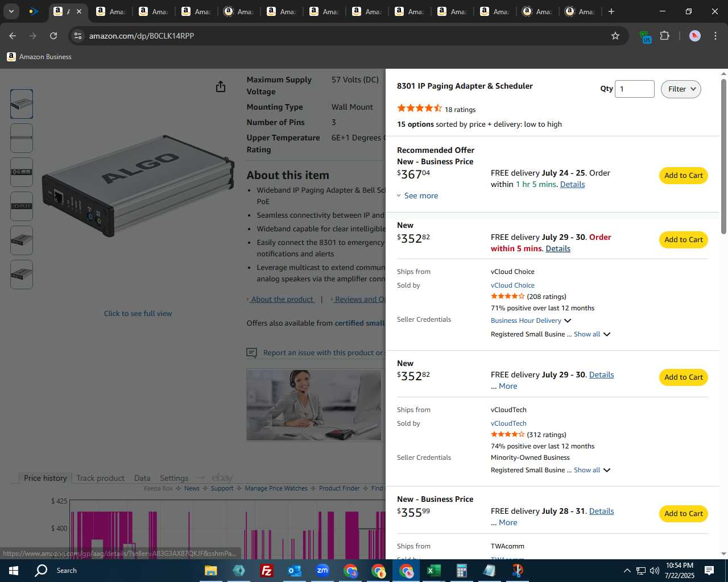Open the notifications center icon
This screenshot has width=728, height=582.
[709, 571]
